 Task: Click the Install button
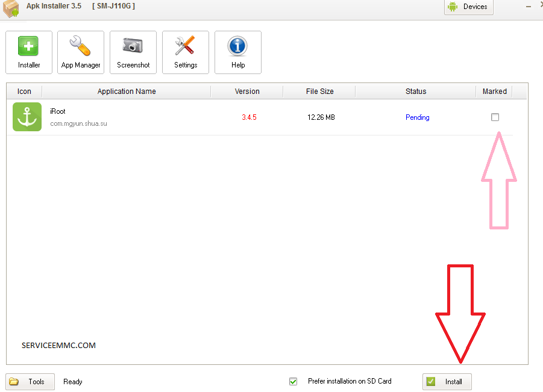click(x=447, y=382)
